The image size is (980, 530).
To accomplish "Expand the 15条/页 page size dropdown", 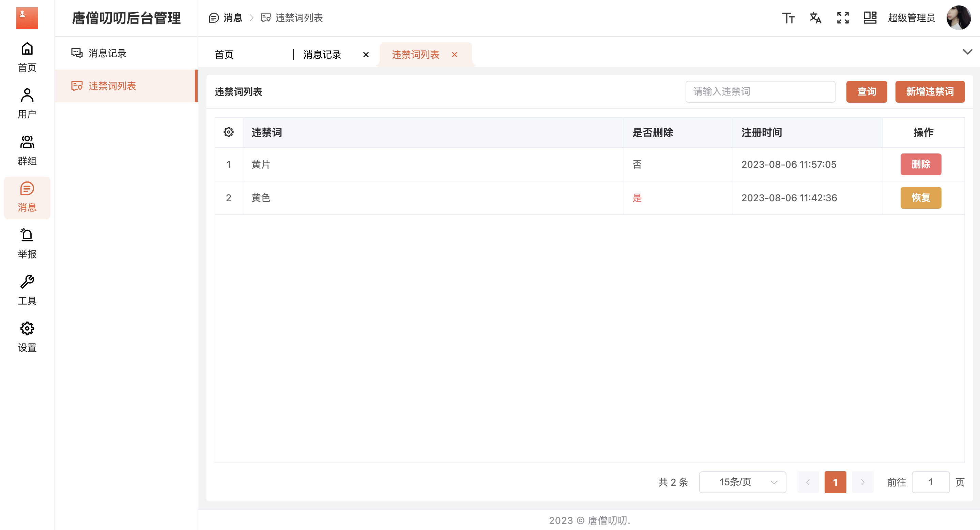I will pos(742,482).
